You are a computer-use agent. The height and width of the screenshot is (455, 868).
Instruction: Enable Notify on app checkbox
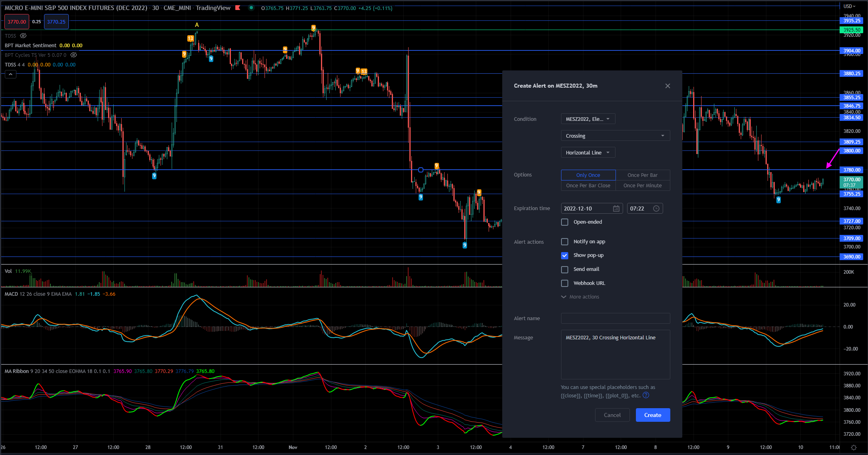pyautogui.click(x=565, y=242)
